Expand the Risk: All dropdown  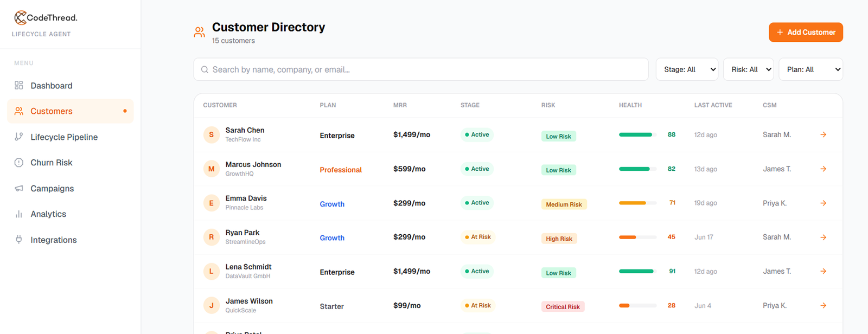point(749,69)
